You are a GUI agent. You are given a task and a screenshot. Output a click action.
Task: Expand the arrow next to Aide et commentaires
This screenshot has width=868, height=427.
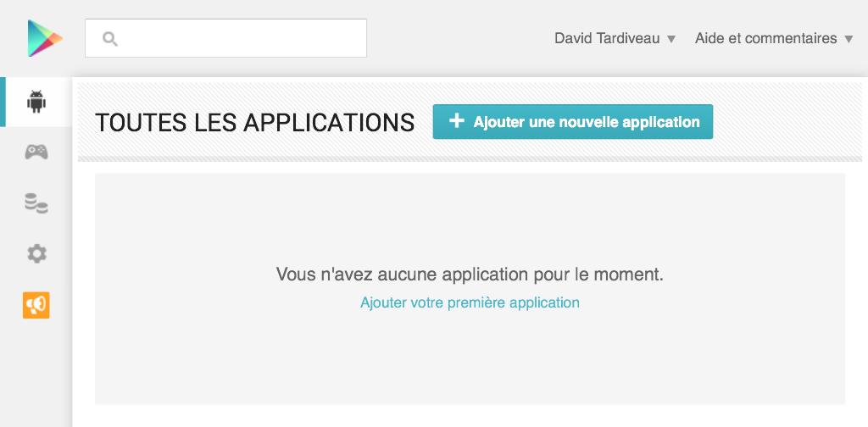point(849,39)
